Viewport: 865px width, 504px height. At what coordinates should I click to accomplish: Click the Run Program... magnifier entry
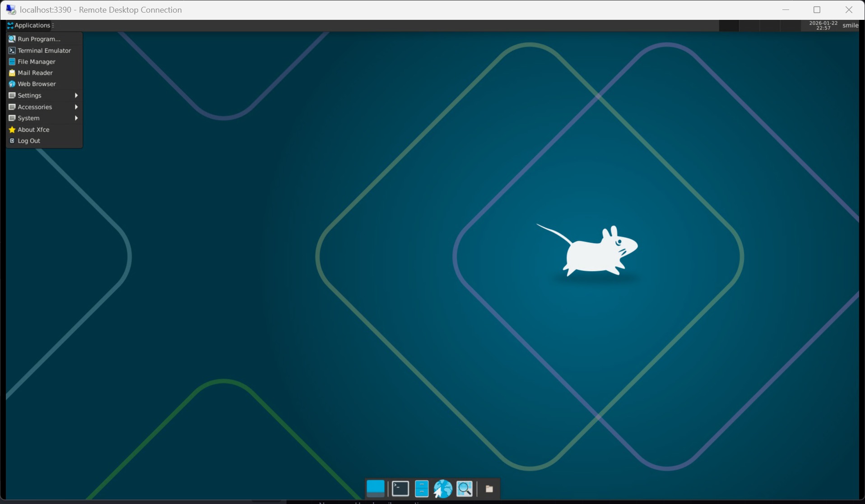(38, 39)
